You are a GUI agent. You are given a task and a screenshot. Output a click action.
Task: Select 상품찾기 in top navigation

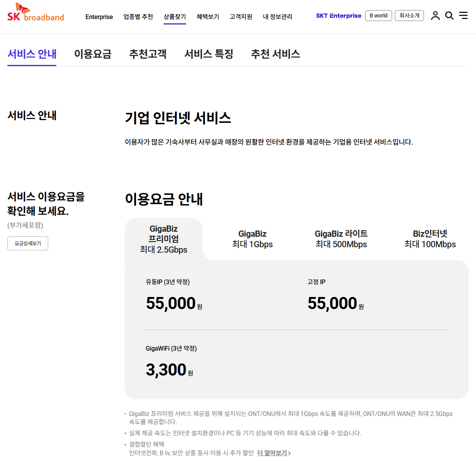coord(174,17)
